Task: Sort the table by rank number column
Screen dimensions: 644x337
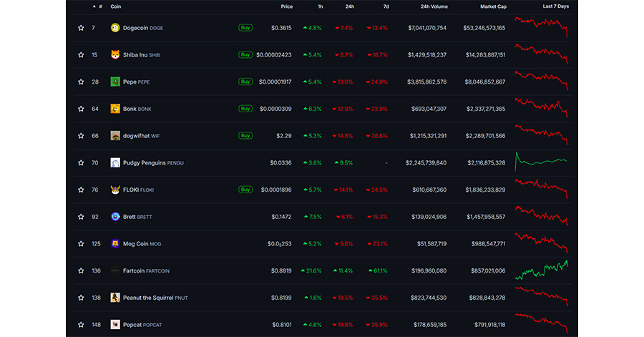Action: (x=98, y=6)
